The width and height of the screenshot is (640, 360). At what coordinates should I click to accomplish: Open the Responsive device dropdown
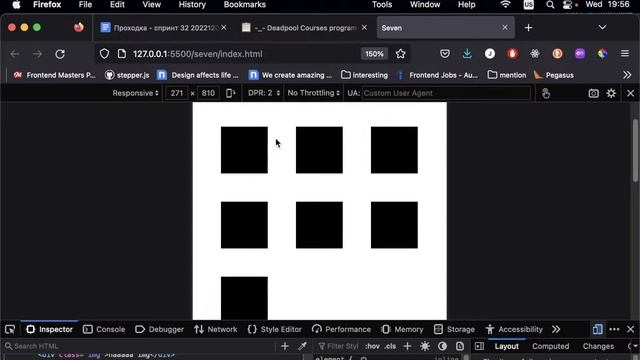[136, 93]
